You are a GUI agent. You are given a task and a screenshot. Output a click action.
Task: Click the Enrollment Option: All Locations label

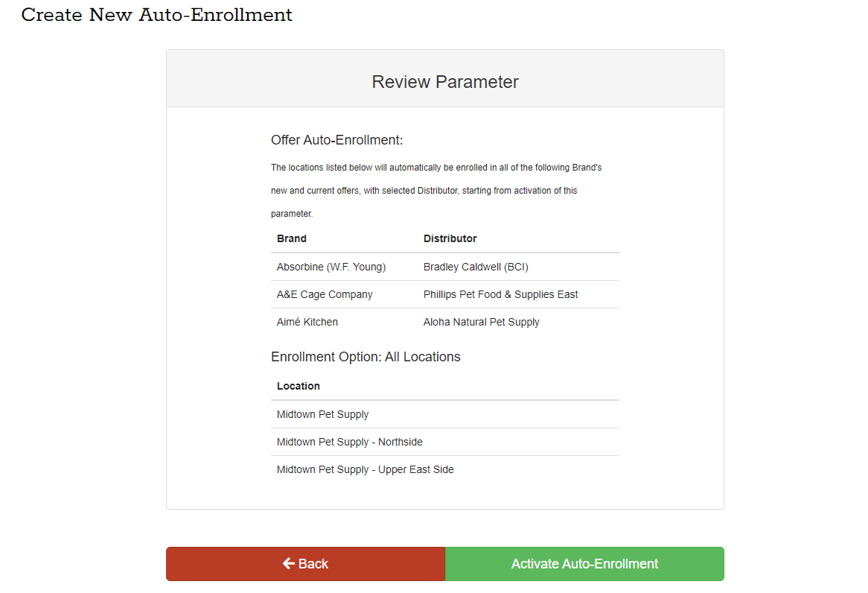click(366, 357)
